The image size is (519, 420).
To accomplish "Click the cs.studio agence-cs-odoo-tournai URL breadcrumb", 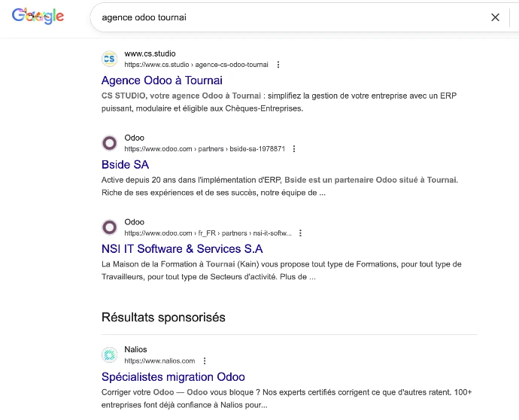I will click(x=196, y=65).
